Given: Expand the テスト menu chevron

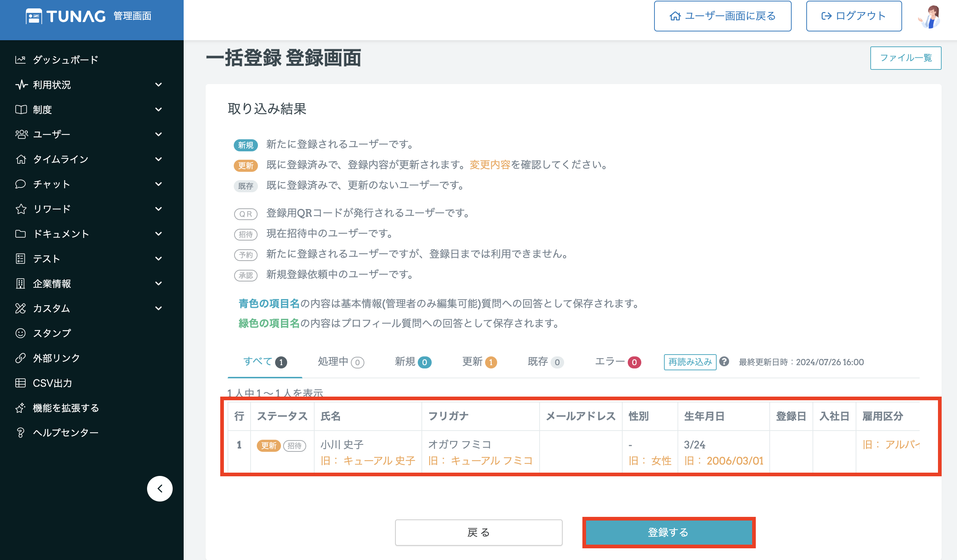Looking at the screenshot, I should [x=159, y=259].
